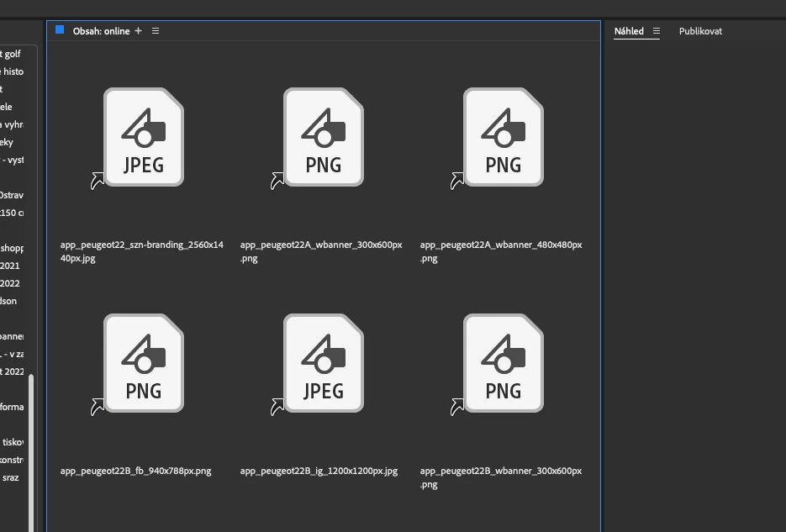
Task: Click shortcut arrow on szn-branding JPEG file
Action: tap(98, 181)
